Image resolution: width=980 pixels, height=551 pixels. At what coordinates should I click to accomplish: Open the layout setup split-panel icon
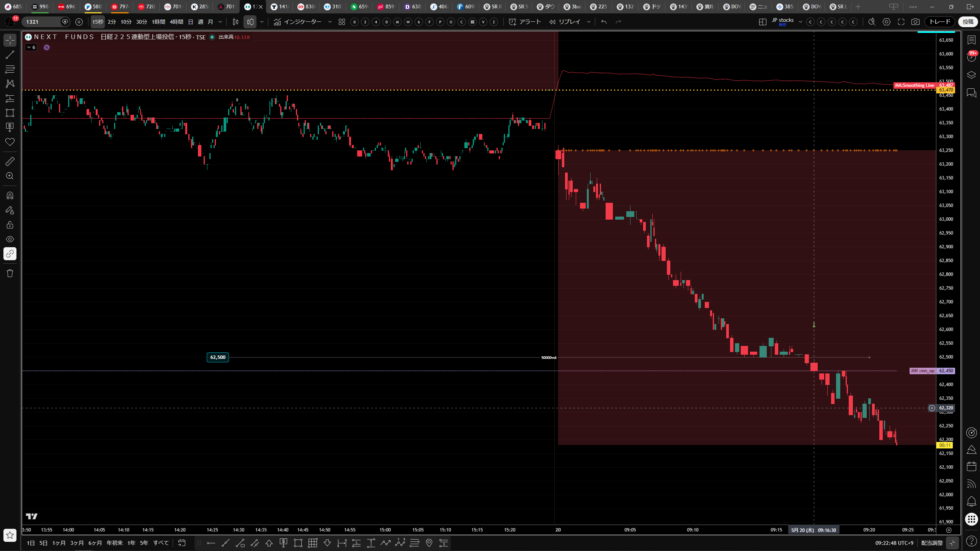pos(763,22)
